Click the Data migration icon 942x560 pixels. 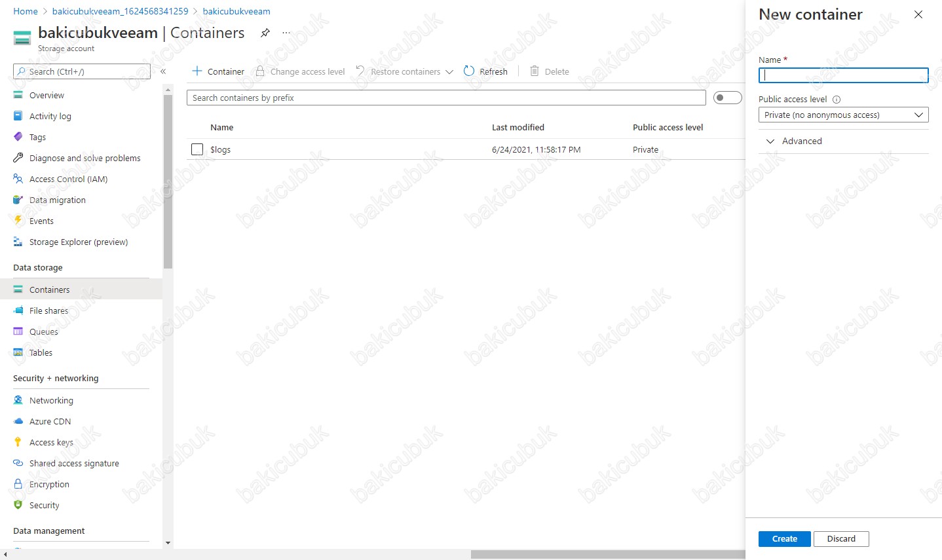(x=18, y=200)
